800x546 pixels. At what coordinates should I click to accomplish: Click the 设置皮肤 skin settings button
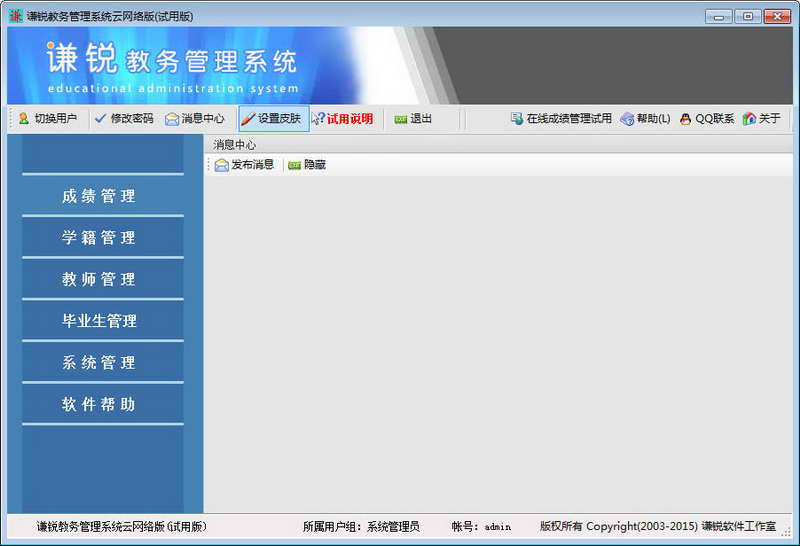[x=273, y=119]
